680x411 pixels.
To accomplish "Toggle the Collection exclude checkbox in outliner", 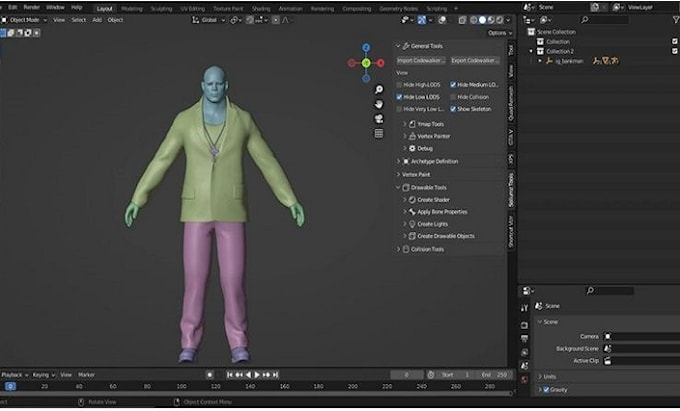I will 675,41.
